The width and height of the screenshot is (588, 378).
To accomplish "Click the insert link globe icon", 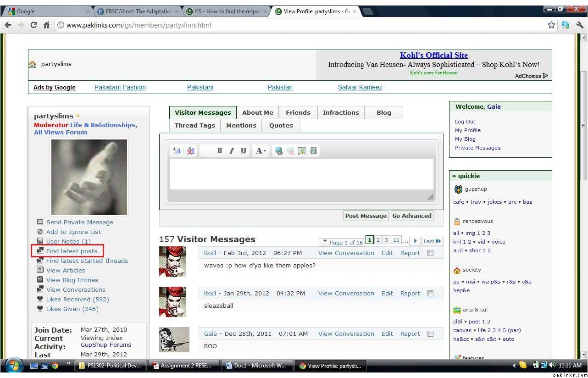I will 279,150.
